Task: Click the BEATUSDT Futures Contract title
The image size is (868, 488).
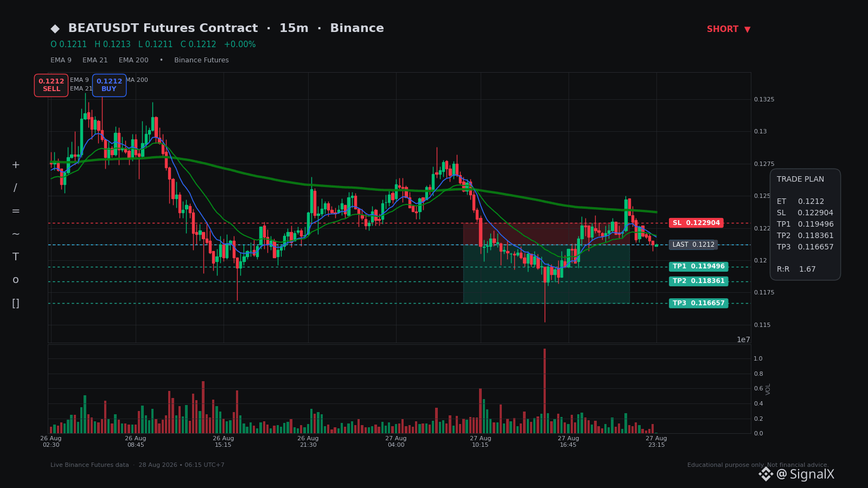Action: [163, 28]
